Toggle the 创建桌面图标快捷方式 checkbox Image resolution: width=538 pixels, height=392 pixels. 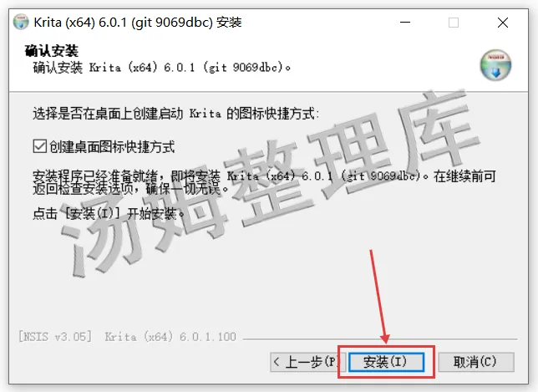tap(40, 146)
